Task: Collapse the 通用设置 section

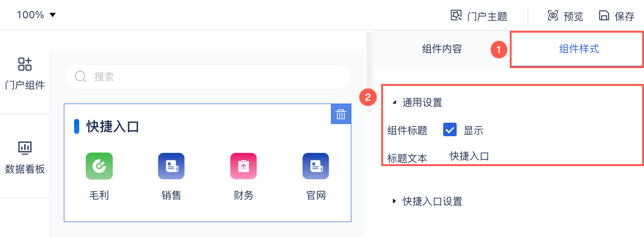Action: (394, 103)
